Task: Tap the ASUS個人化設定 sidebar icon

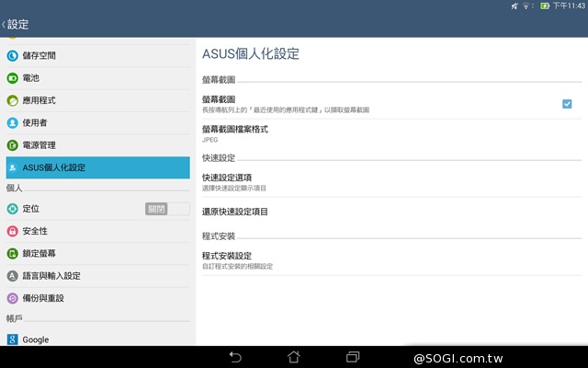Action: point(12,167)
